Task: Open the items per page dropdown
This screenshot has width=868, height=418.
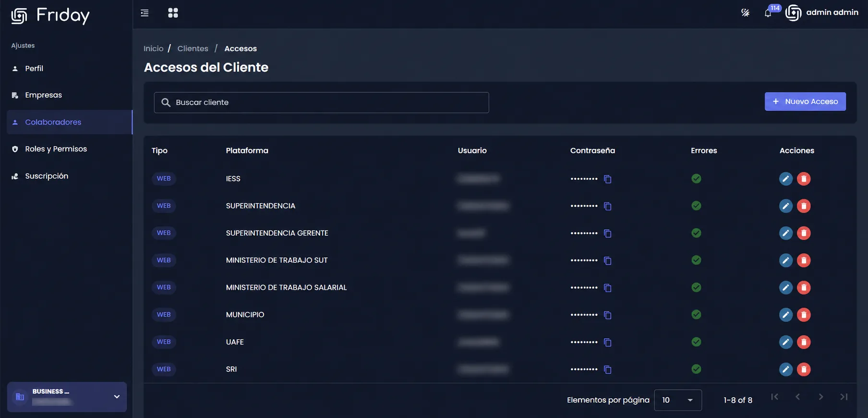Action: (x=678, y=400)
